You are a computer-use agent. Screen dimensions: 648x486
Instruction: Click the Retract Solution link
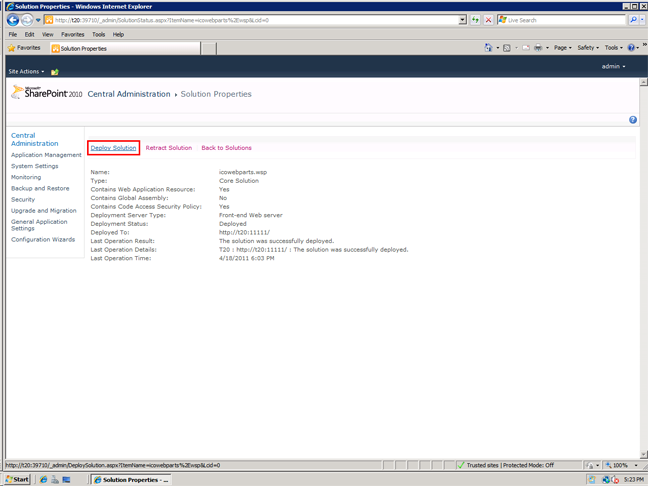click(x=169, y=148)
